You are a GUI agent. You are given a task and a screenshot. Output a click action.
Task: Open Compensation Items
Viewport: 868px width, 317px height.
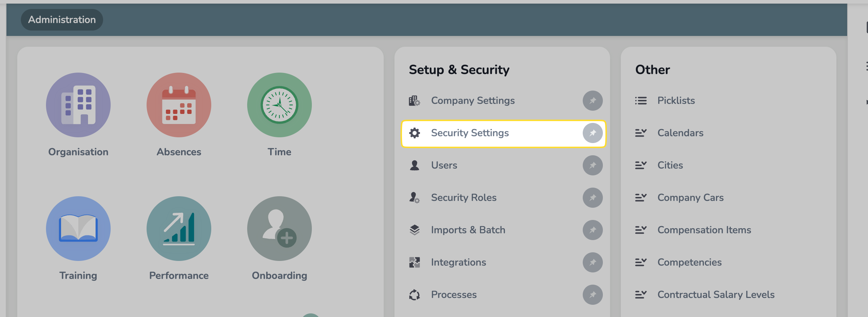[x=704, y=230]
